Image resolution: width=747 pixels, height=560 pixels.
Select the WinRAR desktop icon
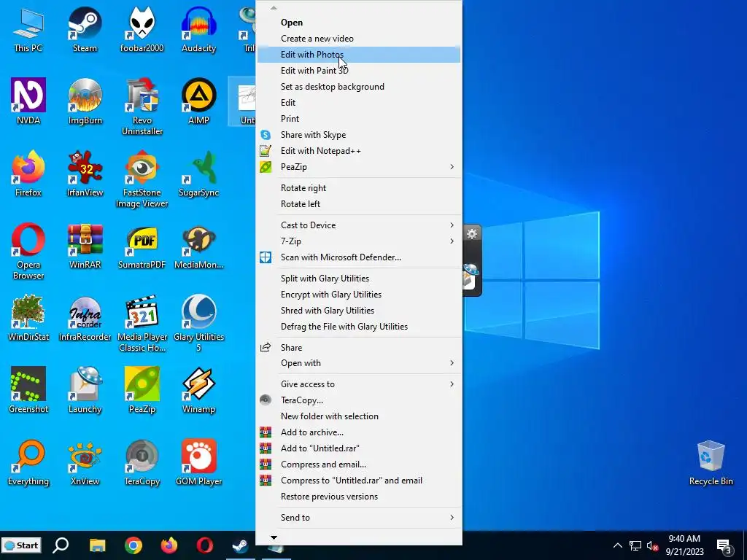(x=85, y=246)
